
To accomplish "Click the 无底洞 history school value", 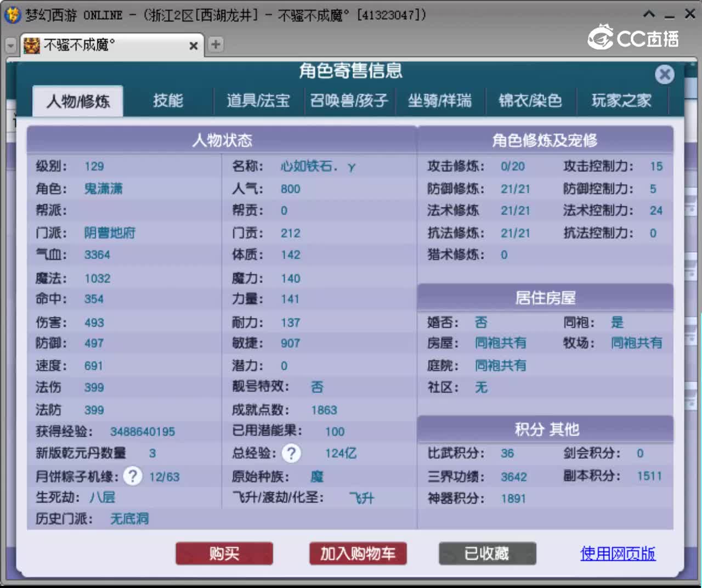I will 129,518.
